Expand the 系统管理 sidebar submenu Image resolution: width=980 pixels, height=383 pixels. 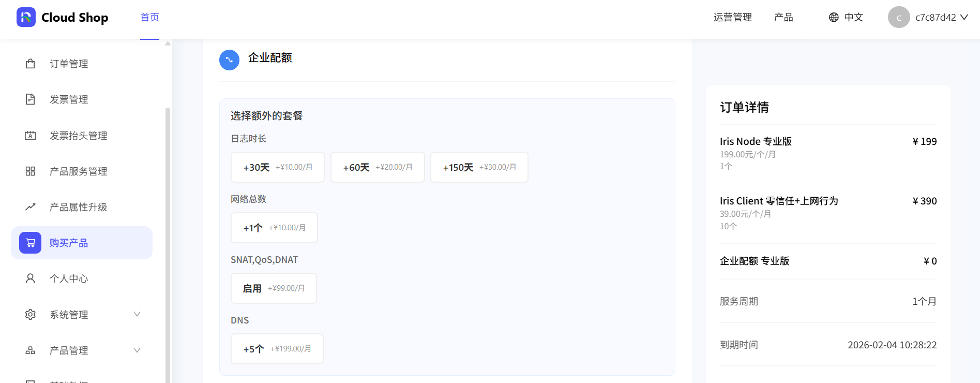click(137, 314)
